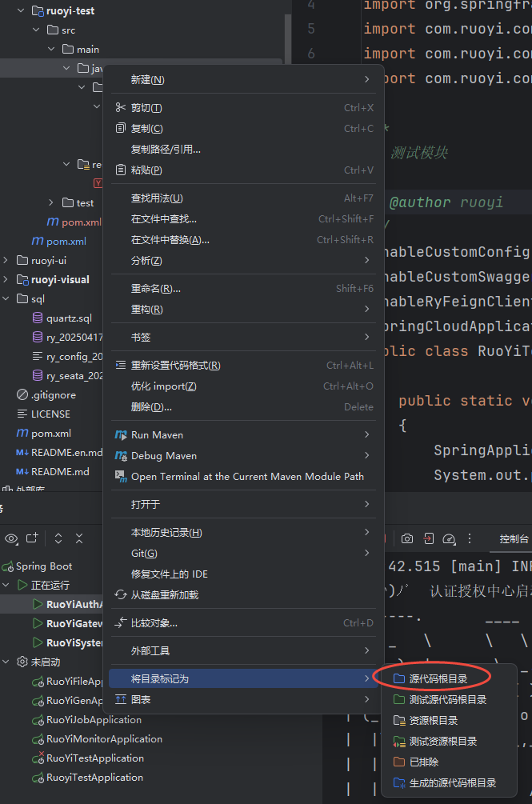Select RuoYiMonitorApplication in Services list
Screen dimensions: 532x804
104,738
